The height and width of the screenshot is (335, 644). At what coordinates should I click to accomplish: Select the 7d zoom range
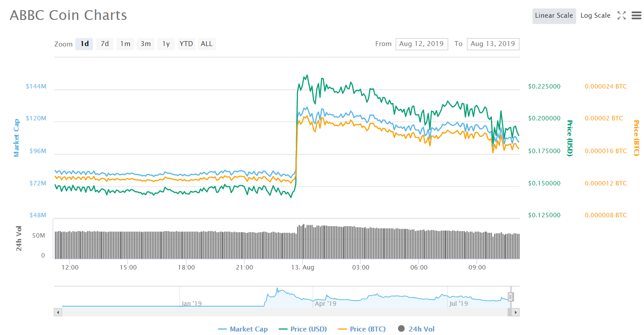coord(105,44)
